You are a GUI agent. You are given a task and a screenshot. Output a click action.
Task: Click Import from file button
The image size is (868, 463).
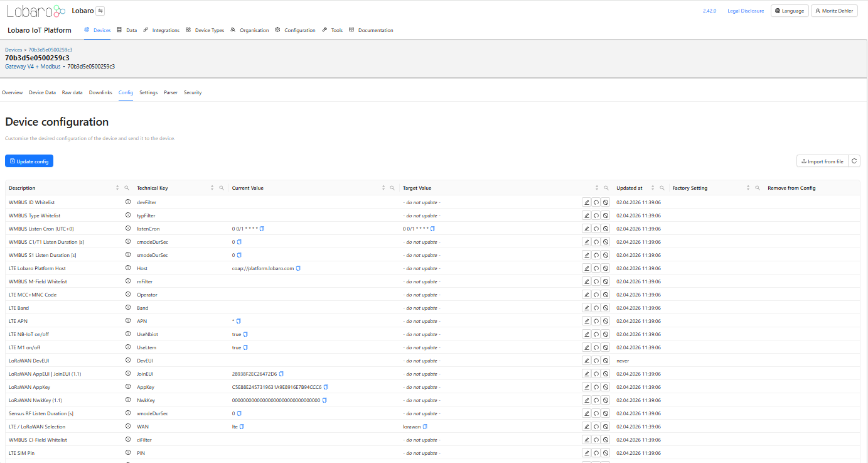822,161
